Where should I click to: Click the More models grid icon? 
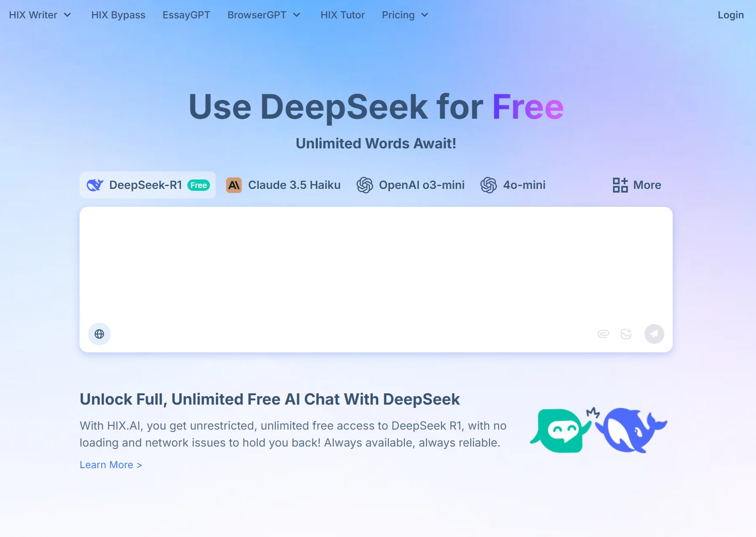click(x=620, y=185)
